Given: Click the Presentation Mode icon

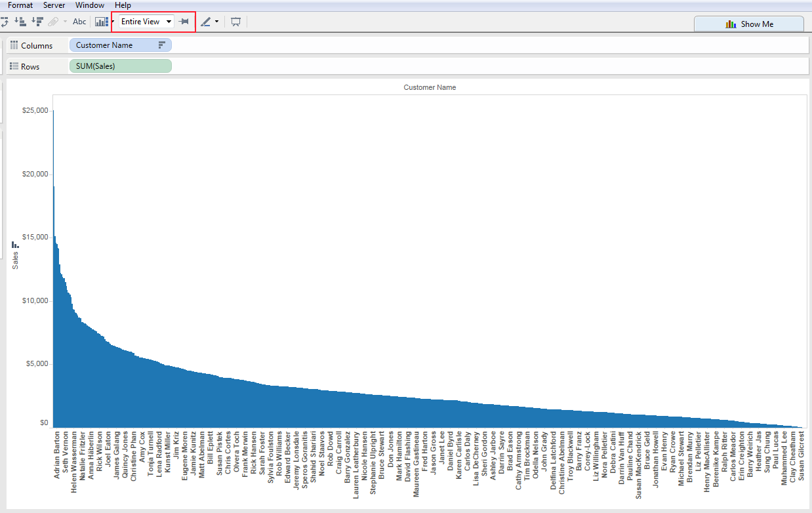Looking at the screenshot, I should 236,22.
